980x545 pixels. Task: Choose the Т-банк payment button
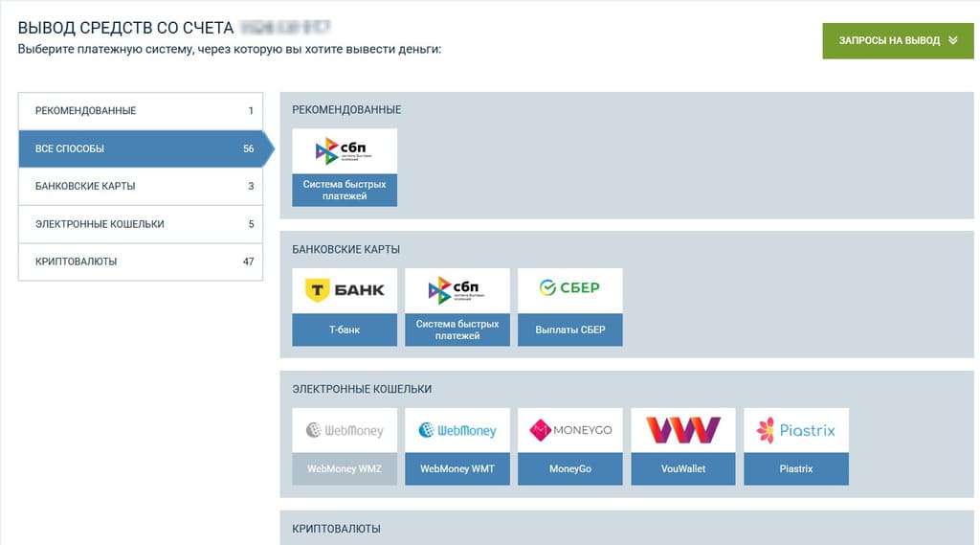coord(345,329)
